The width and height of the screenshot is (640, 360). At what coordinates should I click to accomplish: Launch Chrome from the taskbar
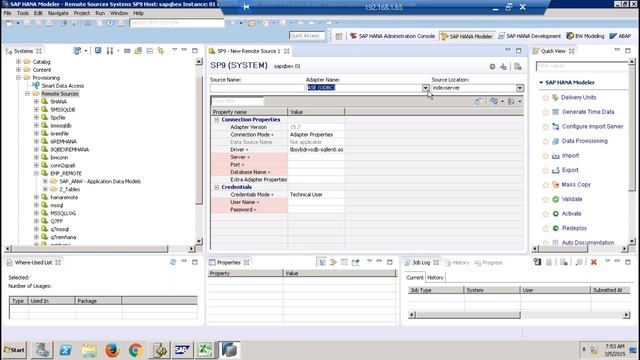pyautogui.click(x=136, y=350)
